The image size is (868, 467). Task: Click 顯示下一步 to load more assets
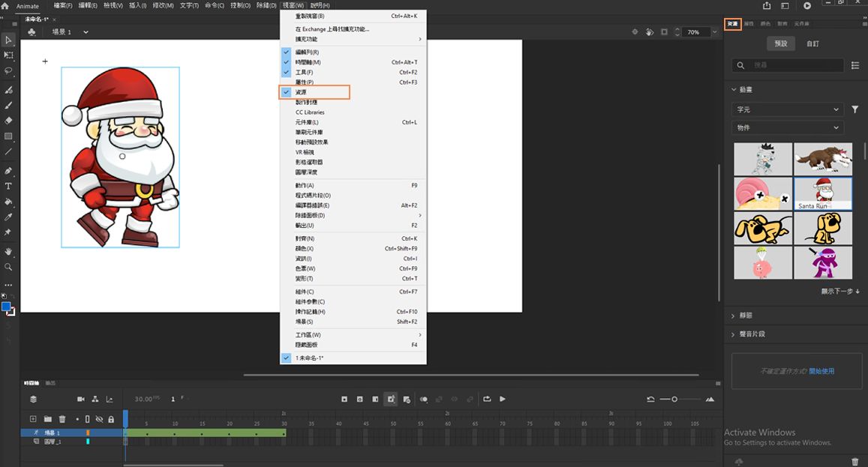click(840, 291)
